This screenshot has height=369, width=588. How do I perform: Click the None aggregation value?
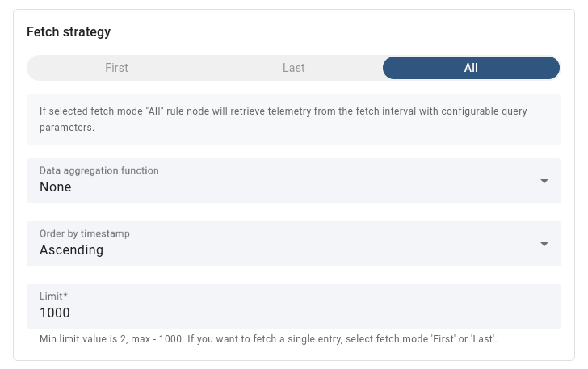tap(56, 187)
